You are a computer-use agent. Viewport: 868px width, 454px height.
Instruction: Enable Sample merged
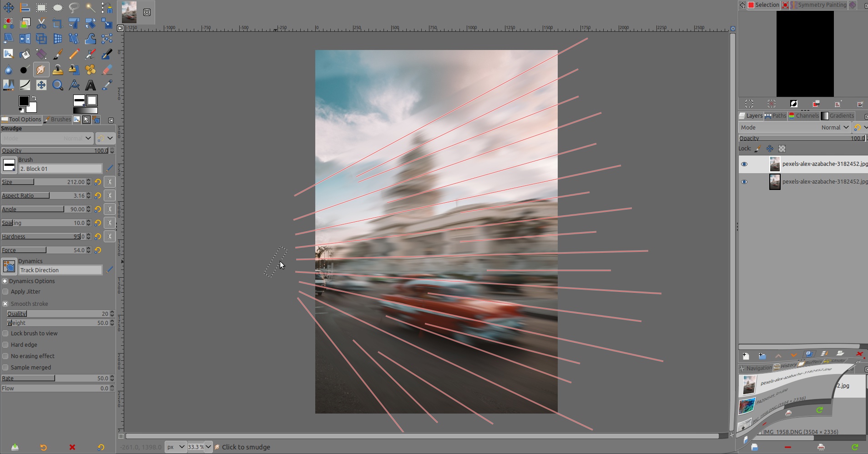click(5, 368)
